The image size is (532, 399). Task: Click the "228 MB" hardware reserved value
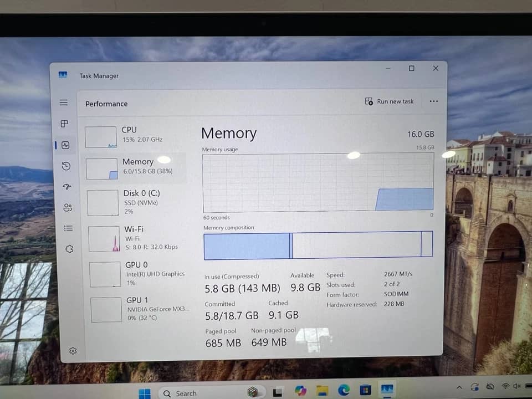click(x=394, y=304)
